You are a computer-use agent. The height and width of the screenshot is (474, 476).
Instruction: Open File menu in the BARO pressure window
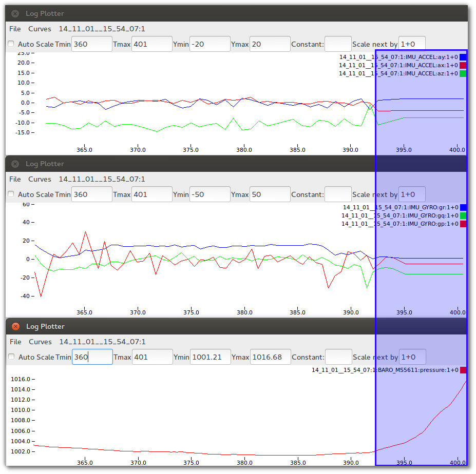[x=15, y=342]
